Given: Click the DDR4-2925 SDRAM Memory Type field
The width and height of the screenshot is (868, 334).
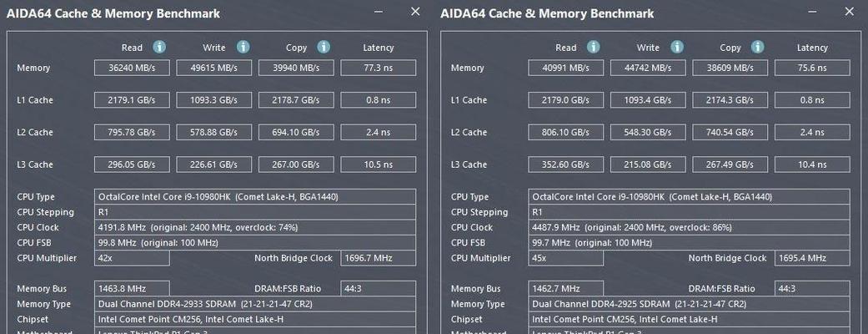Looking at the screenshot, I should [690, 304].
